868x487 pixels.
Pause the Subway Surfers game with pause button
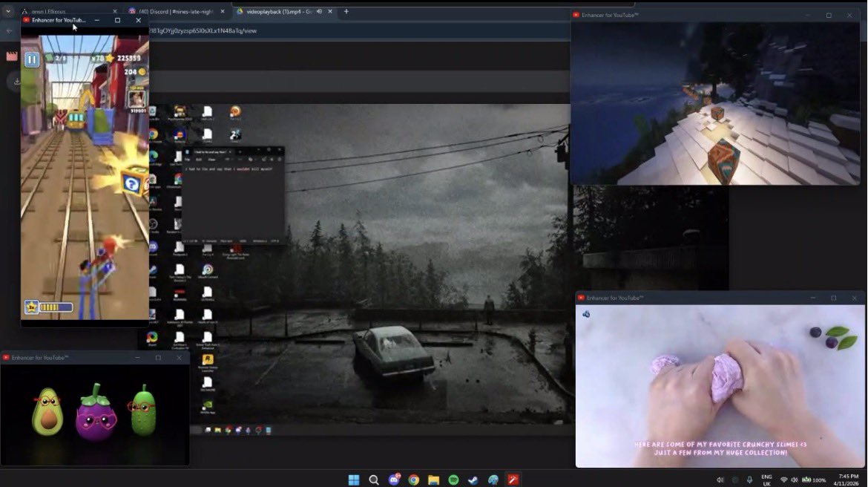(32, 59)
